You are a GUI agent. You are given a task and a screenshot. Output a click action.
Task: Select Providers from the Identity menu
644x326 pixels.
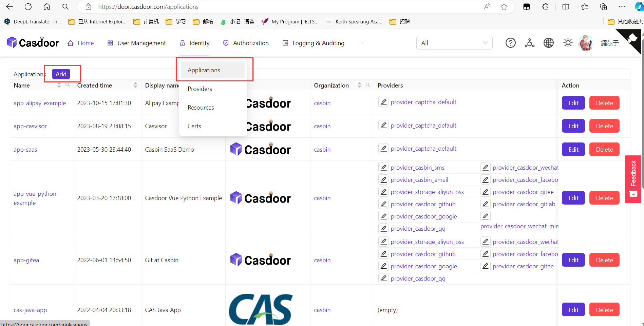point(200,89)
